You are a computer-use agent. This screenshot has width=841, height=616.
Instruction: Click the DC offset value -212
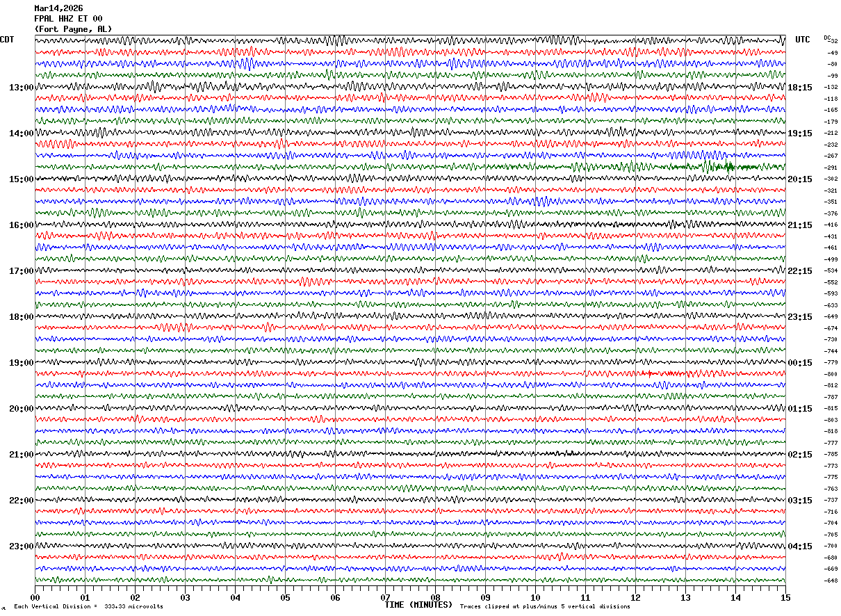831,133
